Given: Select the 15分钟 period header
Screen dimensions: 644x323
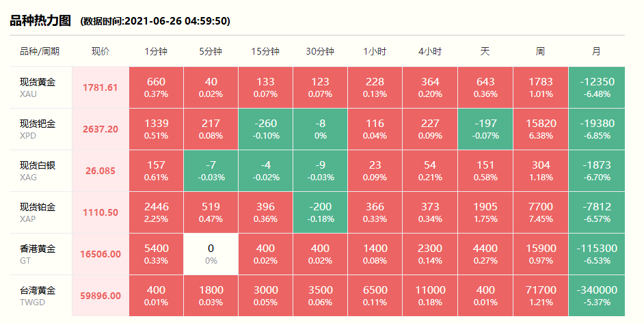Looking at the screenshot, I should [x=265, y=51].
